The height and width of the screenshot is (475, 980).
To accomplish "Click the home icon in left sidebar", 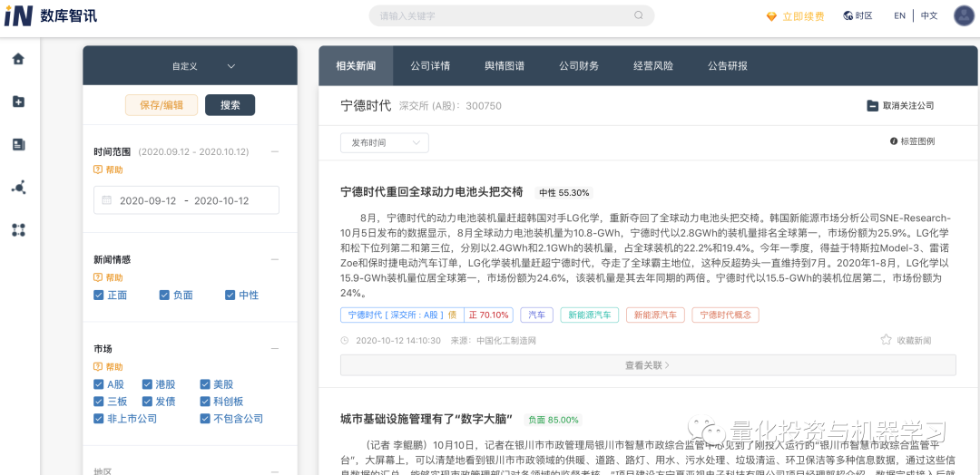I will pyautogui.click(x=18, y=59).
